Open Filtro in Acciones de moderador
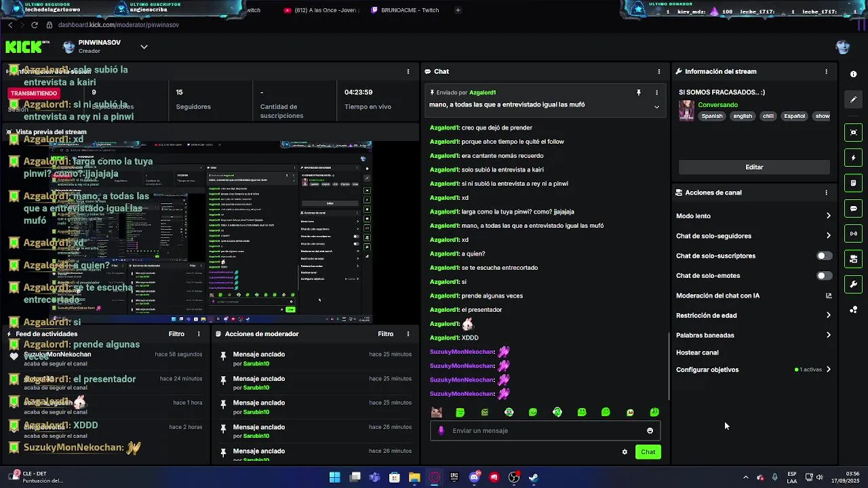The height and width of the screenshot is (488, 868). 386,333
